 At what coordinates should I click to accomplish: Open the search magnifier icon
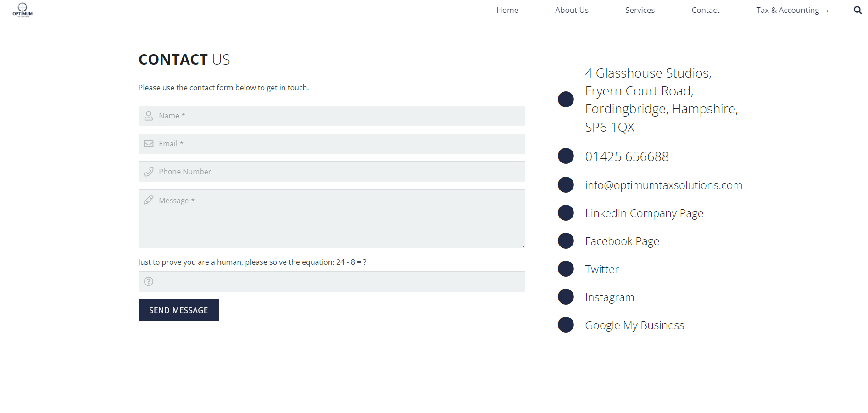click(x=857, y=10)
